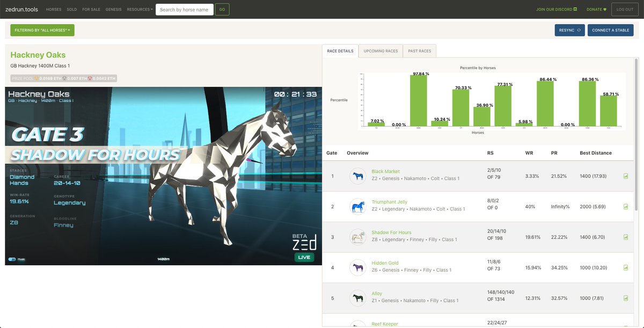Toggle the Music switch in race viewer
The height and width of the screenshot is (328, 644).
[12, 259]
